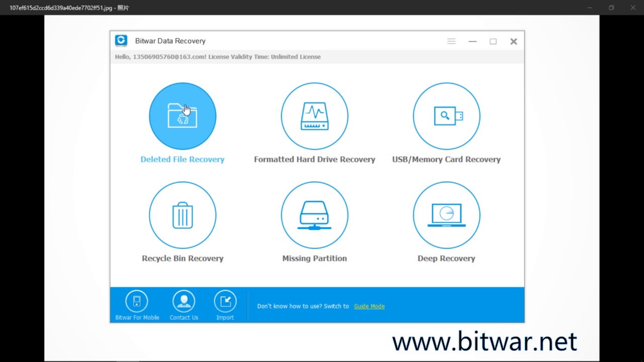Open the Recycle Bin Recovery trash icon

tap(183, 215)
